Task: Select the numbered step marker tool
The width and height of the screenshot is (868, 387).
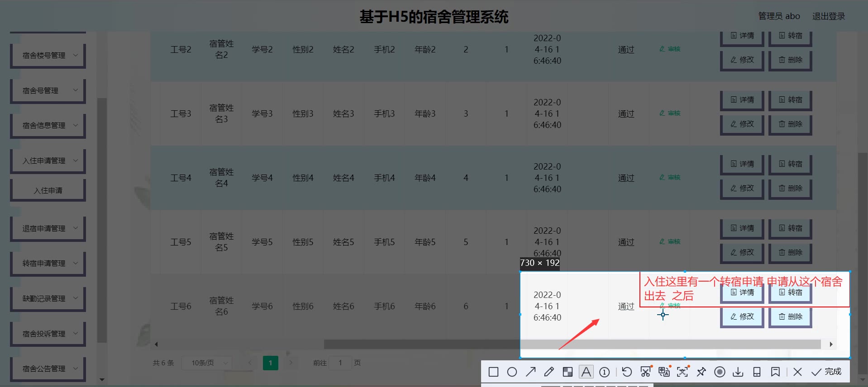Action: [x=605, y=372]
